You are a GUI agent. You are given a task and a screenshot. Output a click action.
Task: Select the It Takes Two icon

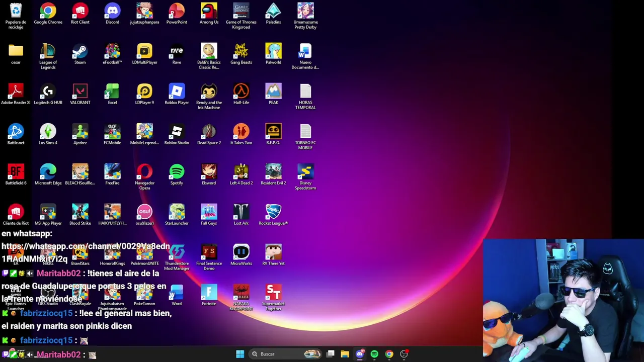(x=241, y=135)
